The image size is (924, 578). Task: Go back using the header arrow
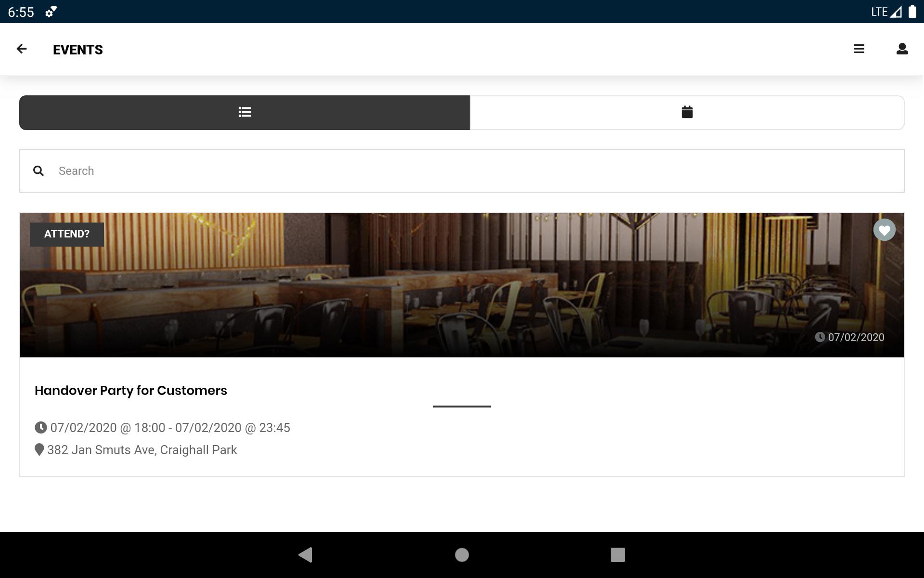[x=22, y=49]
